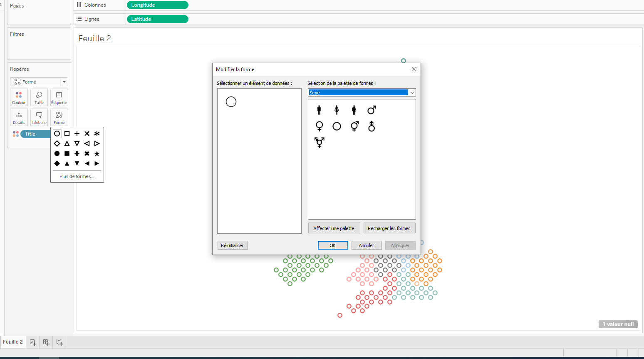
Task: Click the Pages shelf label
Action: [x=17, y=6]
